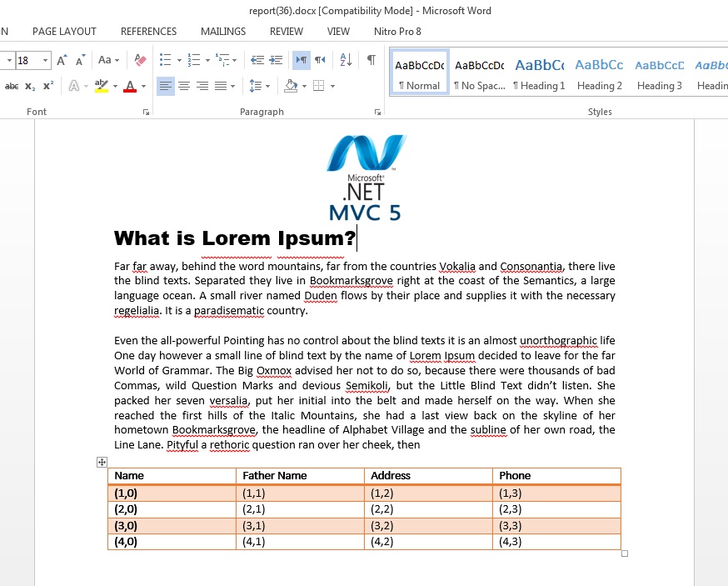Open the Nitro Pro 8 tab

tap(397, 32)
